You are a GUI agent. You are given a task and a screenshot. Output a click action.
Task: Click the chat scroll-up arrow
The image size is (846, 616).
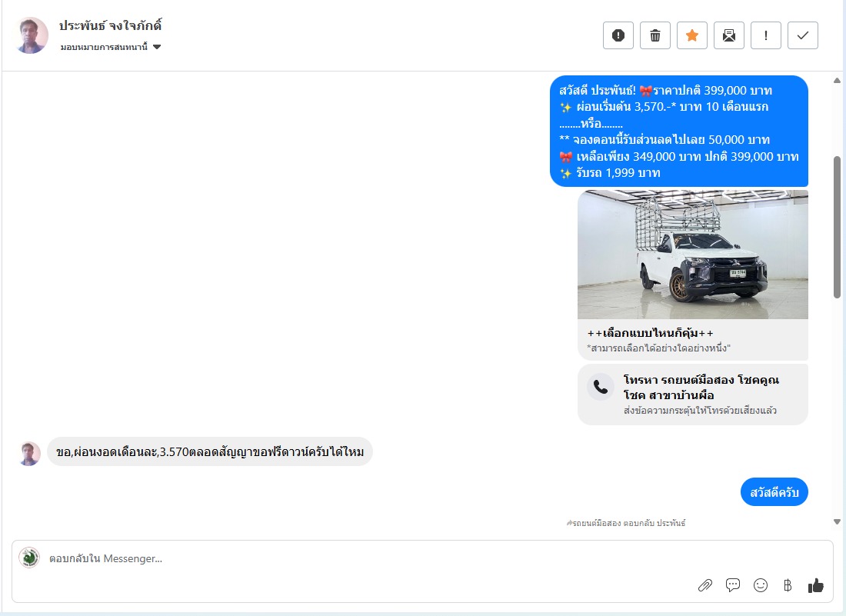tap(837, 81)
